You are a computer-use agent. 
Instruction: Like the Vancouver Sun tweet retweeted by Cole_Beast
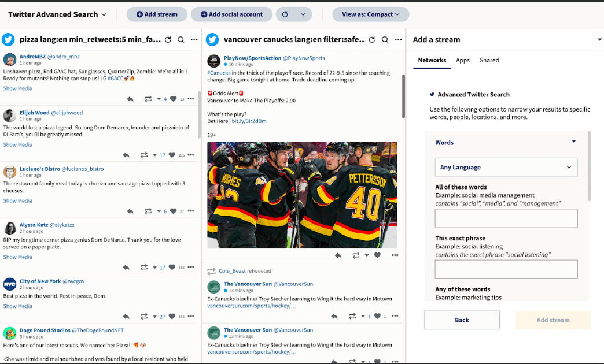point(377,316)
